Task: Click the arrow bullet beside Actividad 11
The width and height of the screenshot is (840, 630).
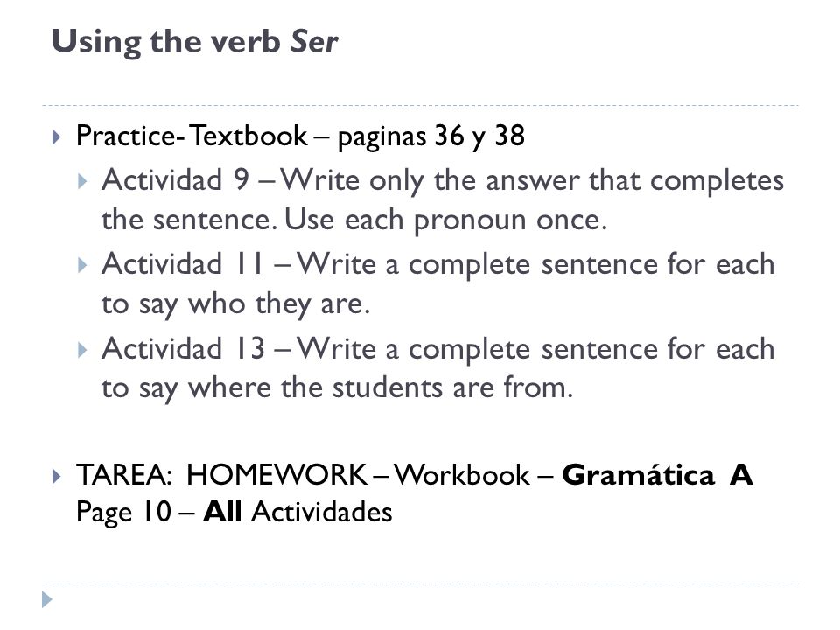Action: tap(82, 265)
